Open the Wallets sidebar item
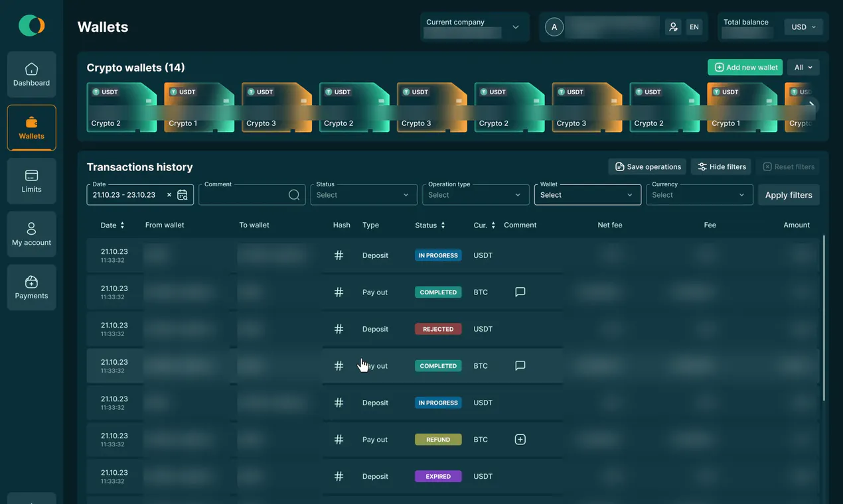The width and height of the screenshot is (843, 504). point(31,127)
